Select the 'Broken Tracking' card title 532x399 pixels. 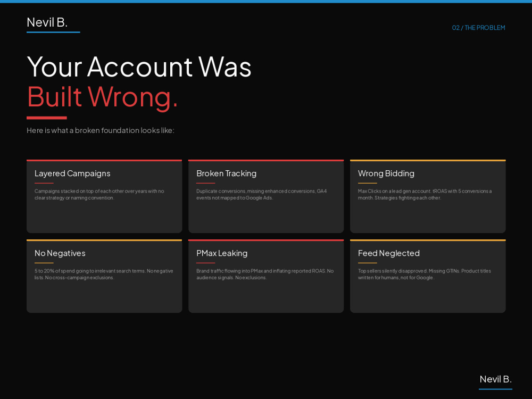click(226, 173)
